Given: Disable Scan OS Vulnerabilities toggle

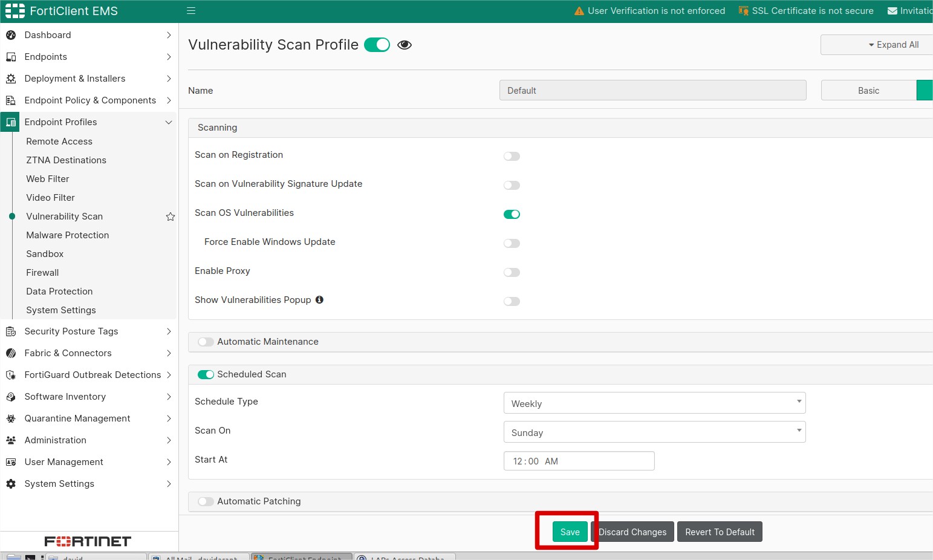Looking at the screenshot, I should click(x=512, y=214).
